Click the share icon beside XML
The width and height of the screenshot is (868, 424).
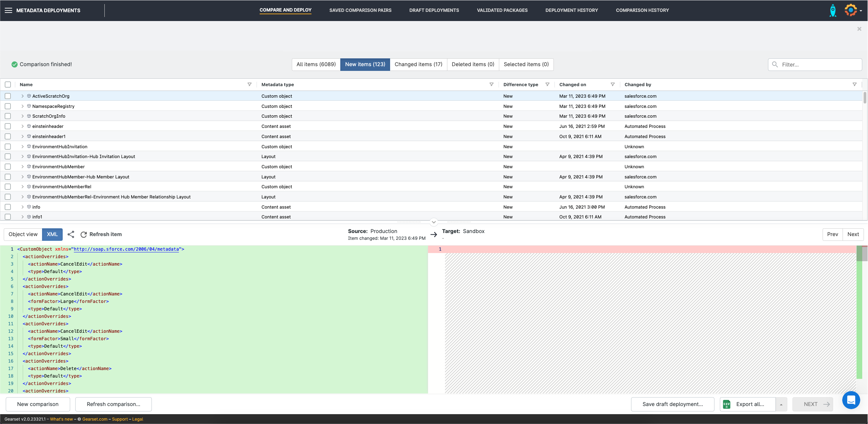pos(71,234)
